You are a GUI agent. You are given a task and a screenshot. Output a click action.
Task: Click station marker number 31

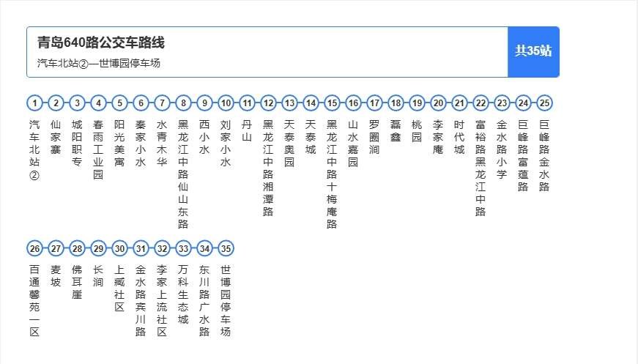pos(141,248)
